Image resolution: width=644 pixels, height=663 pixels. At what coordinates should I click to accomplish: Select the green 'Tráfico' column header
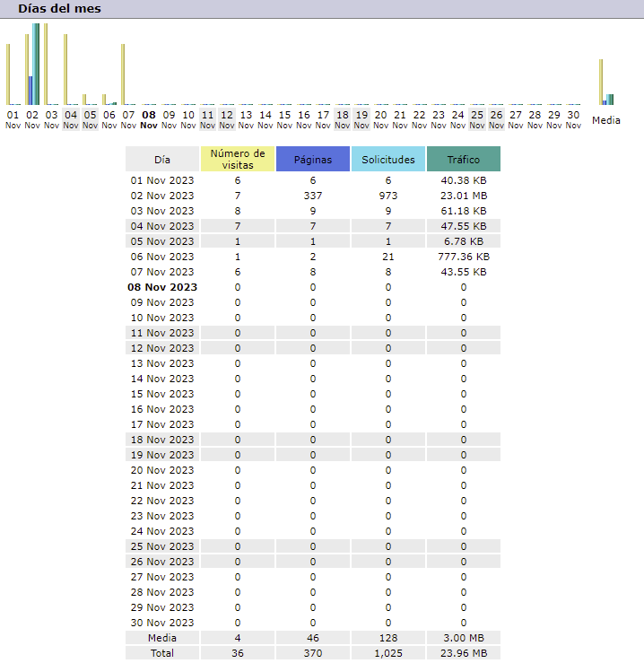click(x=464, y=159)
